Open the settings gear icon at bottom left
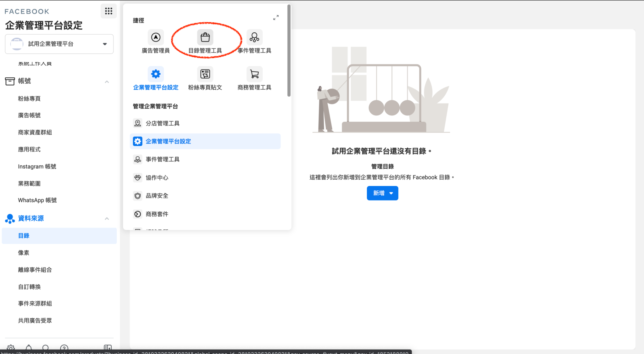 pyautogui.click(x=11, y=348)
